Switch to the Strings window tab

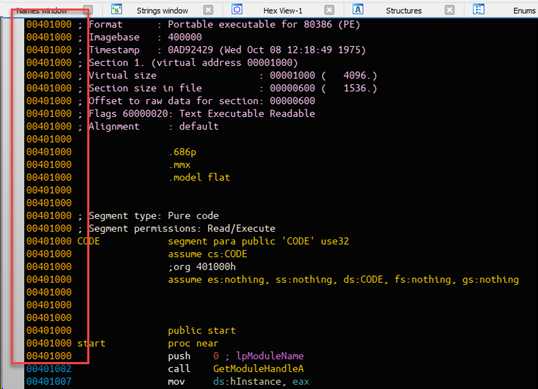click(x=162, y=11)
